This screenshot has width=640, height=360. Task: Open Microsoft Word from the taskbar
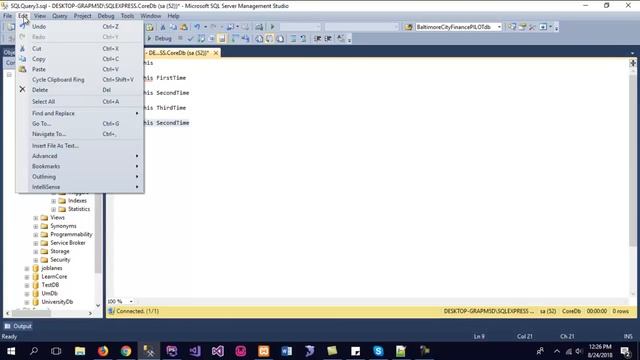(x=287, y=351)
